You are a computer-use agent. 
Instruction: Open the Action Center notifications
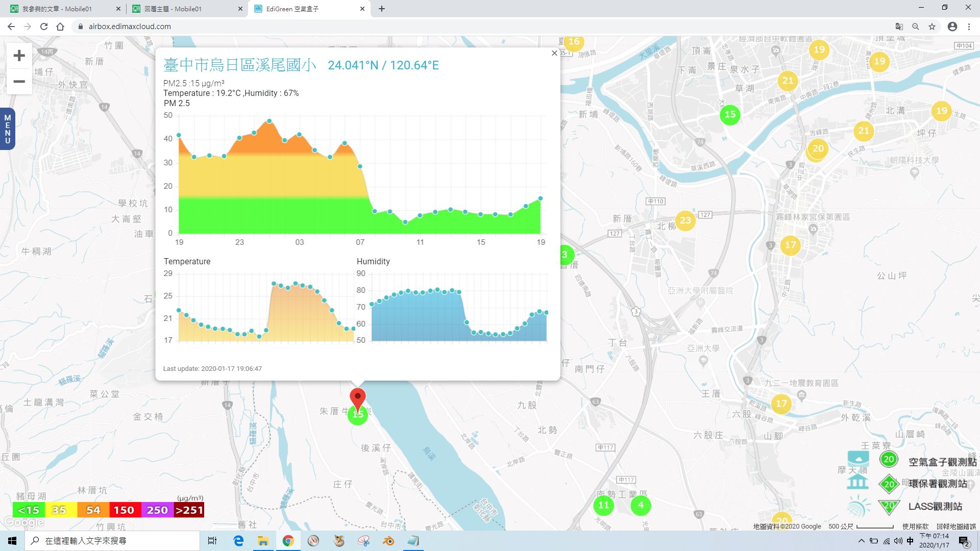[964, 541]
